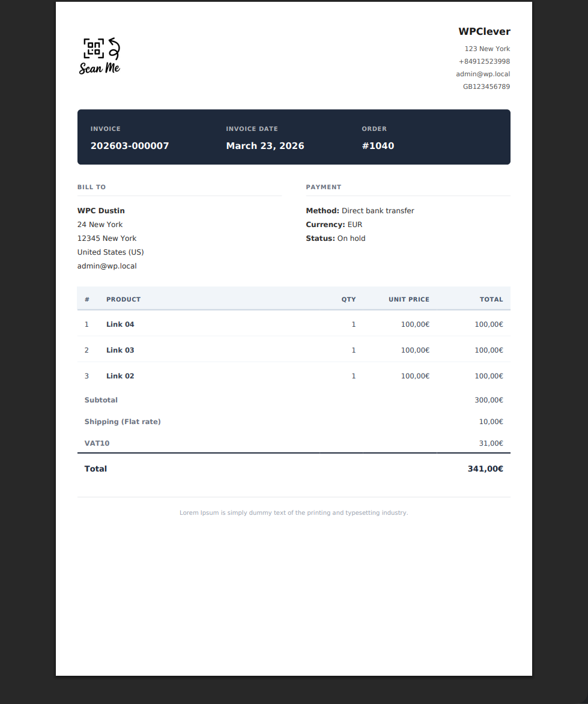Click the invoice date March 23, 2026

pyautogui.click(x=265, y=146)
